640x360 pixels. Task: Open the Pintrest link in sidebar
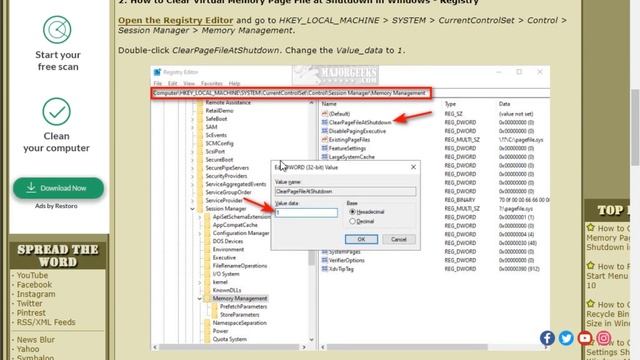31,313
